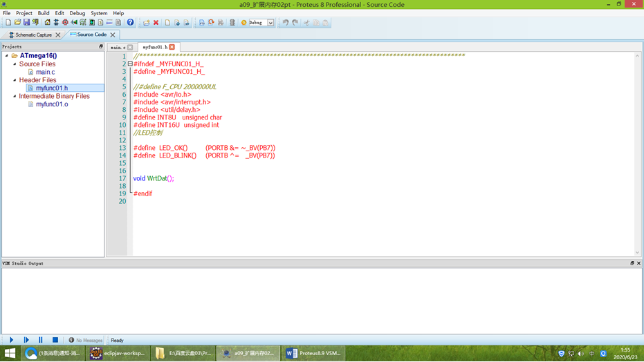
Task: Click the blue Help question-mark icon
Action: 130,23
